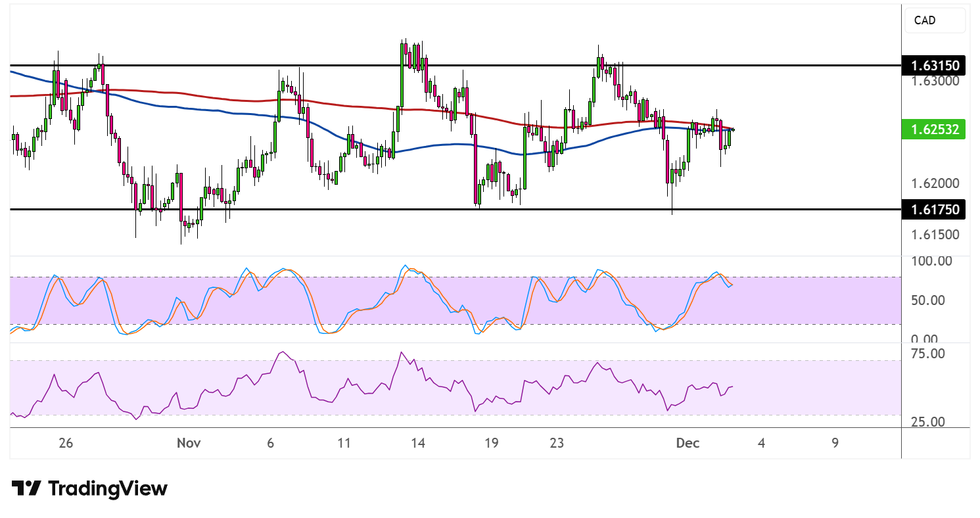
Task: Click the TradingView brand text
Action: 108,488
